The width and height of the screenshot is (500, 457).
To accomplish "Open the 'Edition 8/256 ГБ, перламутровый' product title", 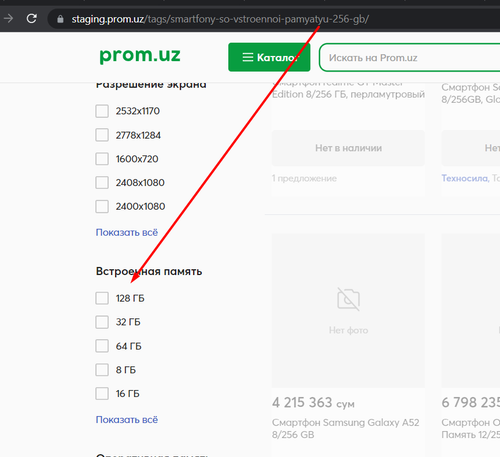I will click(348, 94).
